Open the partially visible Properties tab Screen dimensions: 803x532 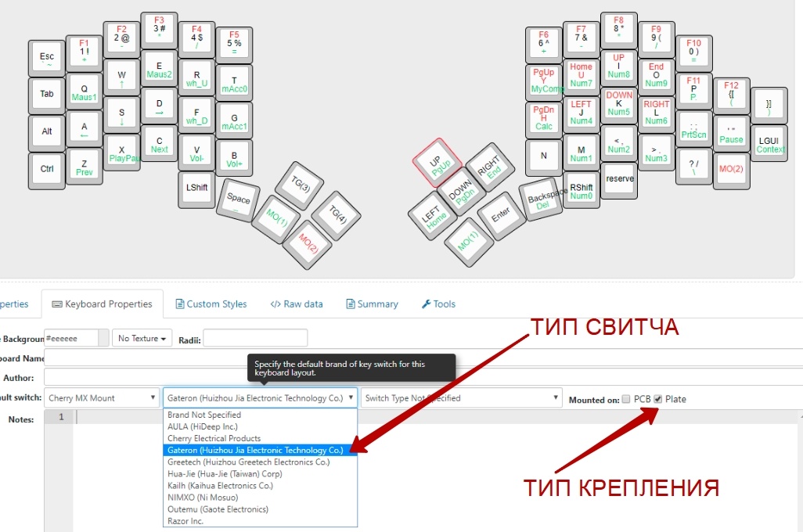14,304
